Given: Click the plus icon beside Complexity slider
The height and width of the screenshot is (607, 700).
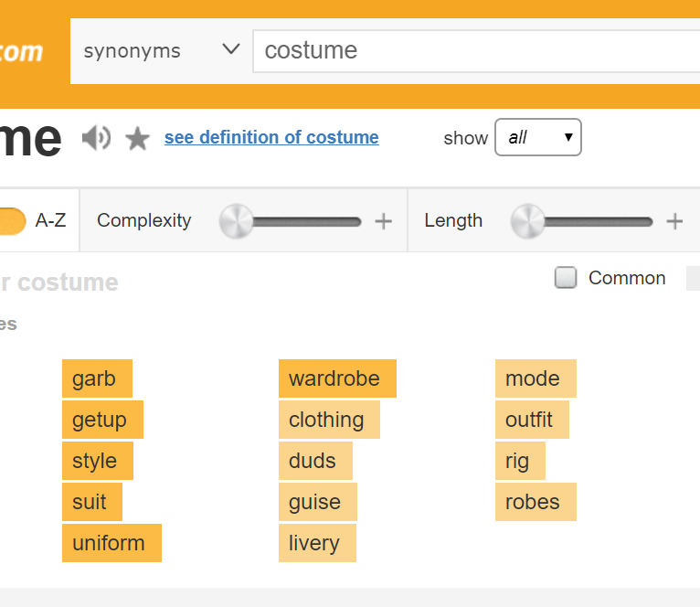Looking at the screenshot, I should pos(384,221).
